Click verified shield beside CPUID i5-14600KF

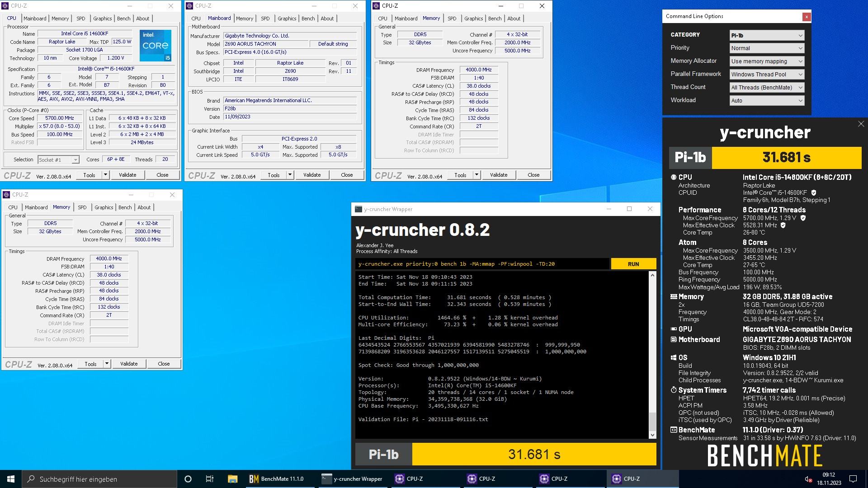(814, 192)
